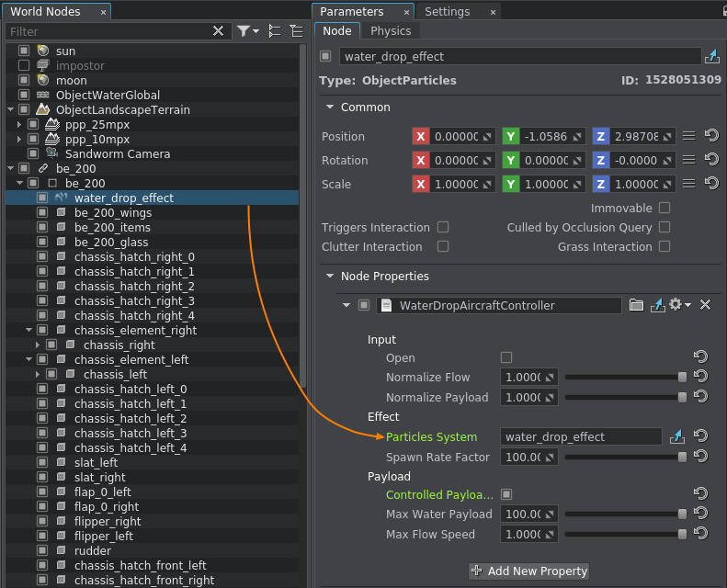
Task: Open the Physics tab
Action: point(391,31)
